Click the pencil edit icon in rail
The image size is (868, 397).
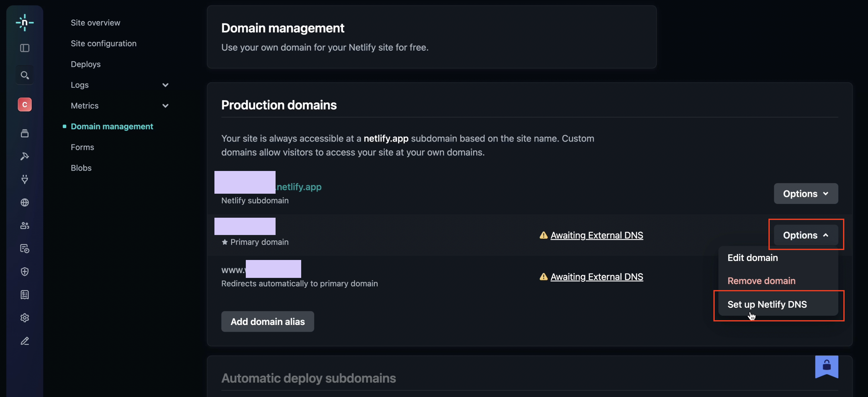(x=25, y=341)
